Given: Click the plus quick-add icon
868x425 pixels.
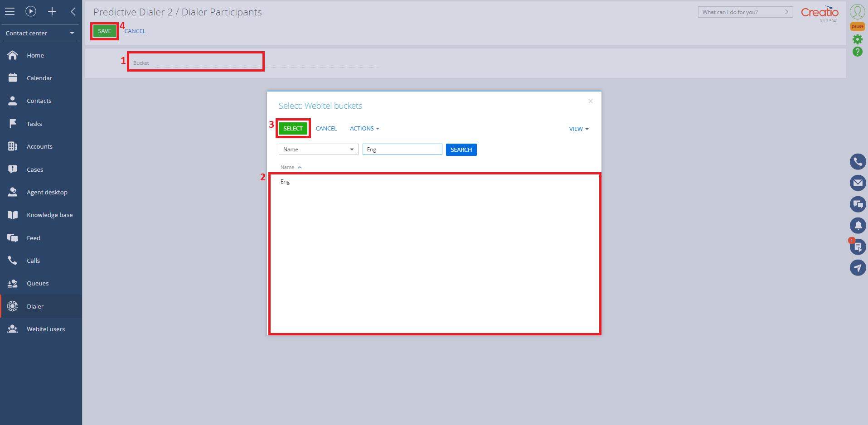Looking at the screenshot, I should click(52, 11).
